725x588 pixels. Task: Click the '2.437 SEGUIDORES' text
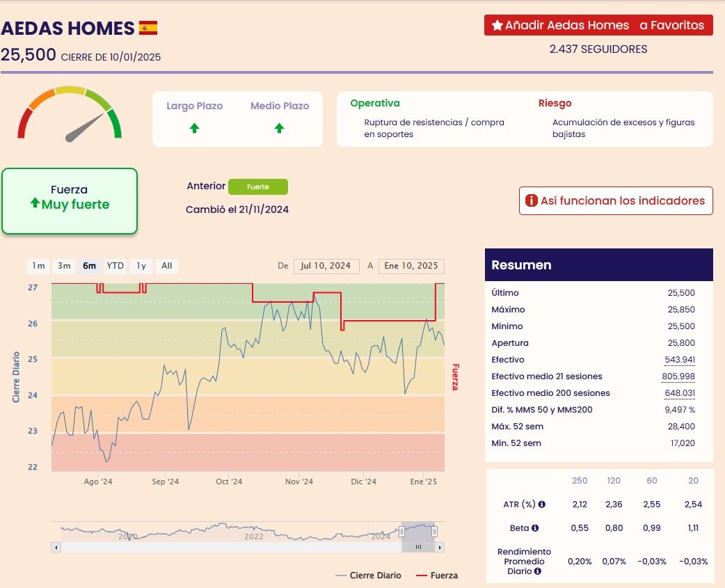coord(598,49)
